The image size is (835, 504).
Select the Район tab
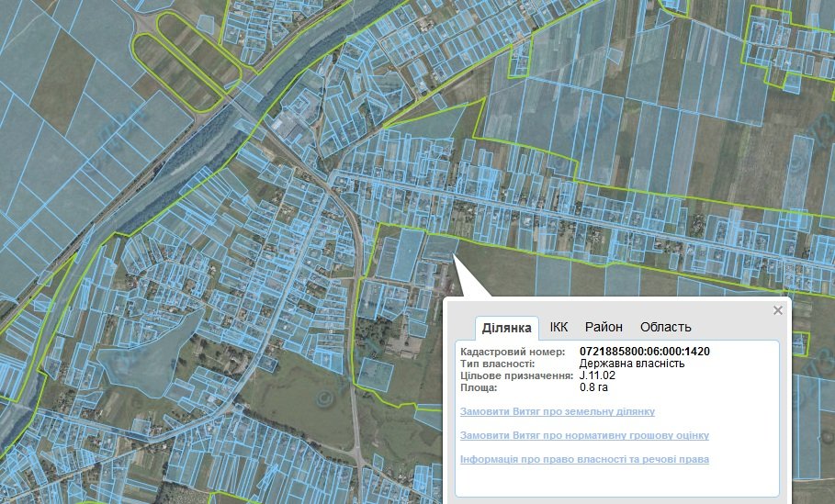604,327
